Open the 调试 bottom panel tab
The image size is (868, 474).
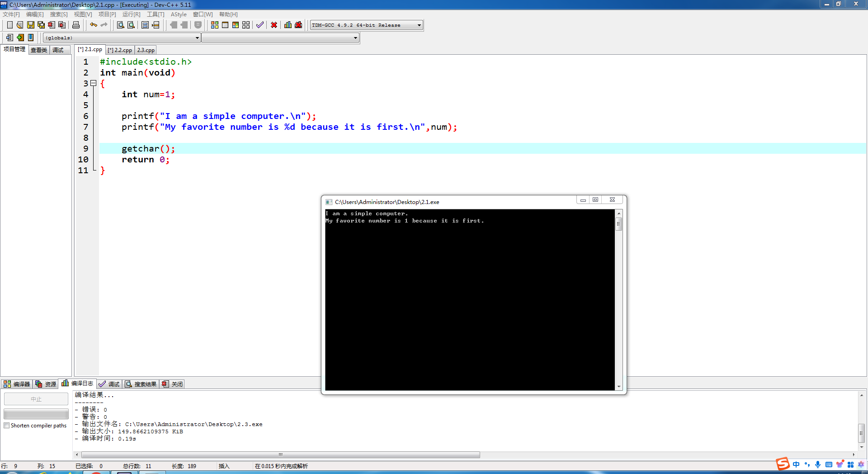point(109,384)
